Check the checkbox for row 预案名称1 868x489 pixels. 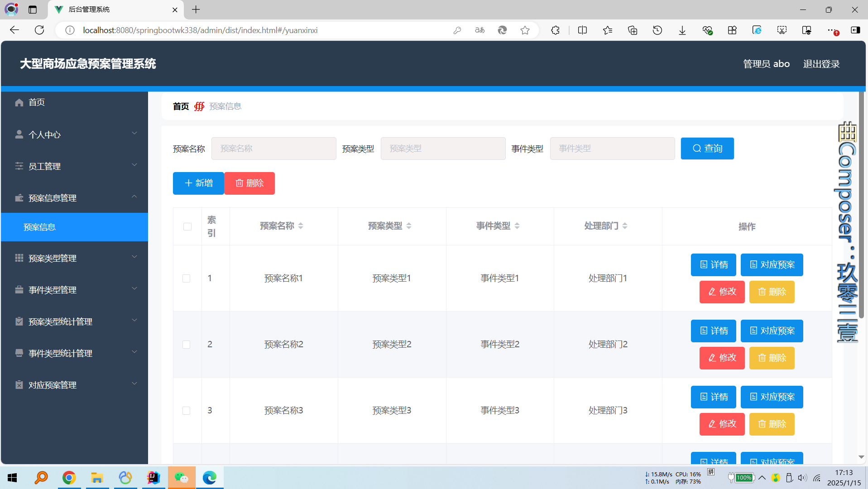tap(186, 278)
